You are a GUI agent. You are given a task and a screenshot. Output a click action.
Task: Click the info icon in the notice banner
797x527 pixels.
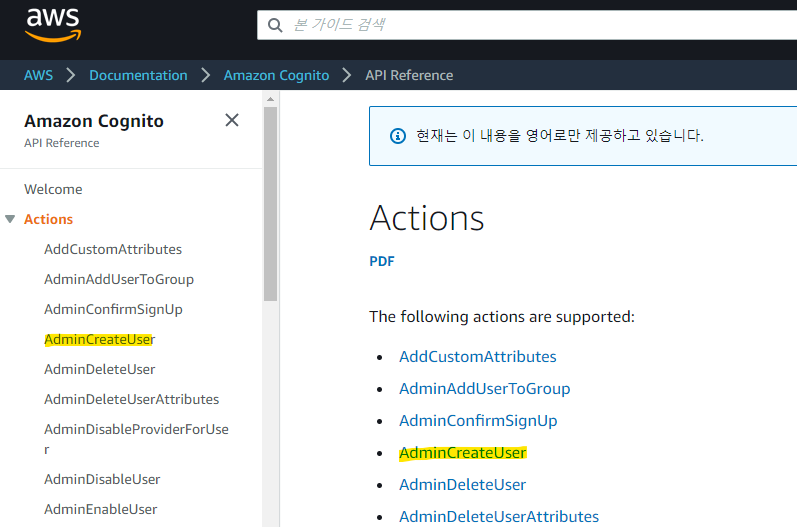[397, 136]
